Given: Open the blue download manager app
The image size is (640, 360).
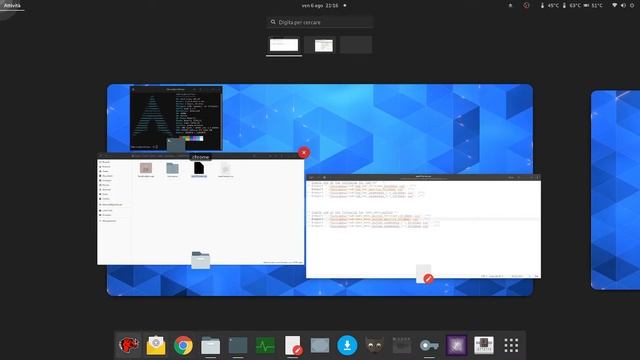Looking at the screenshot, I should [347, 345].
